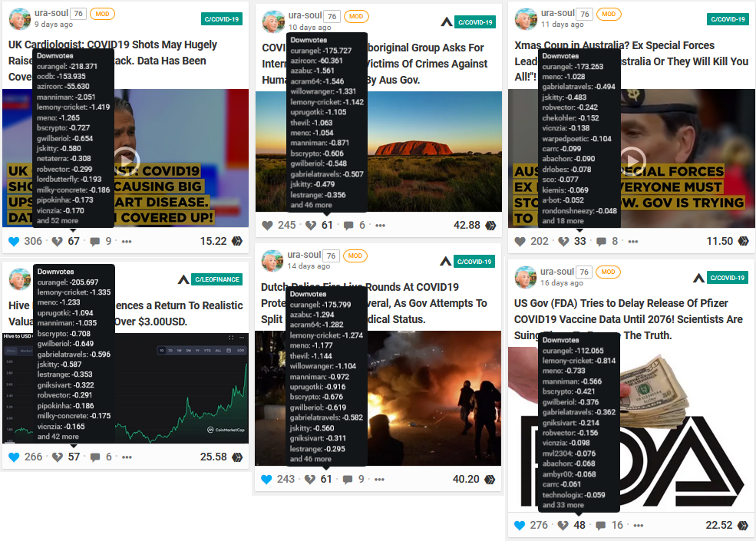The width and height of the screenshot is (756, 541).
Task: Open three-dots menu on Xmas Coup post
Action: (x=633, y=242)
